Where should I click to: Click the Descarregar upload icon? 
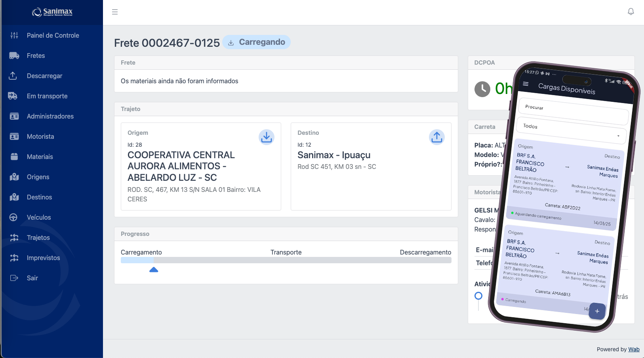(x=13, y=76)
